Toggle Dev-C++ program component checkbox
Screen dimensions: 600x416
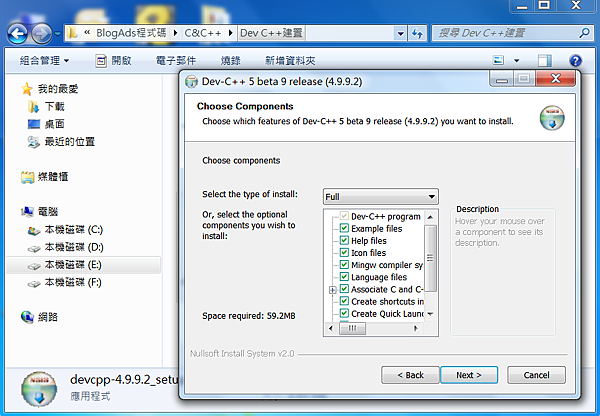coord(344,216)
